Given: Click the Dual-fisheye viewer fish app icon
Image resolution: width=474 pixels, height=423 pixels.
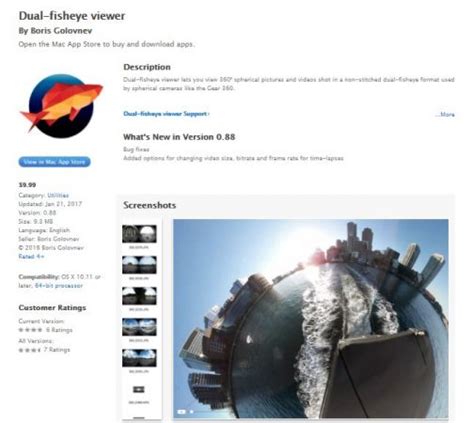Looking at the screenshot, I should pyautogui.click(x=61, y=106).
